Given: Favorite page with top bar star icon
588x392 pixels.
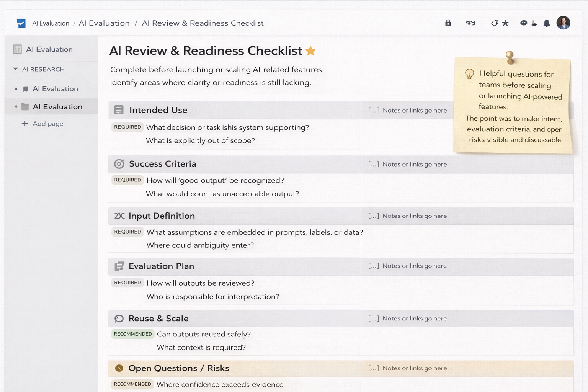Looking at the screenshot, I should 505,23.
